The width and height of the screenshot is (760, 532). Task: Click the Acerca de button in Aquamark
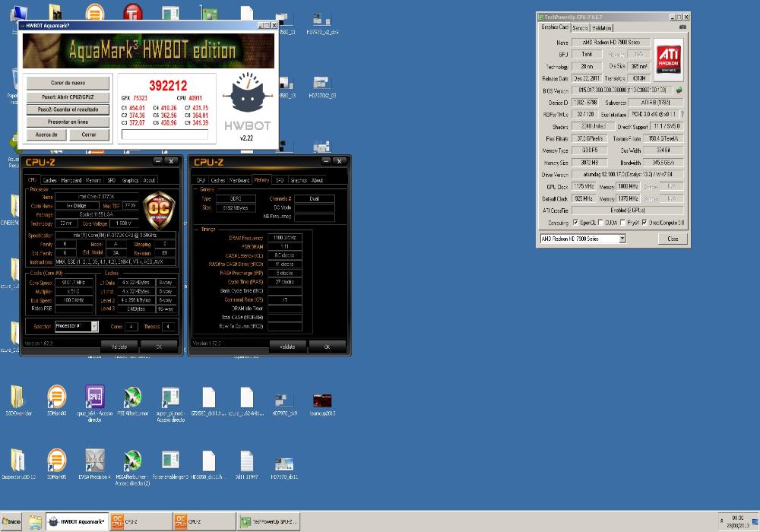[46, 135]
